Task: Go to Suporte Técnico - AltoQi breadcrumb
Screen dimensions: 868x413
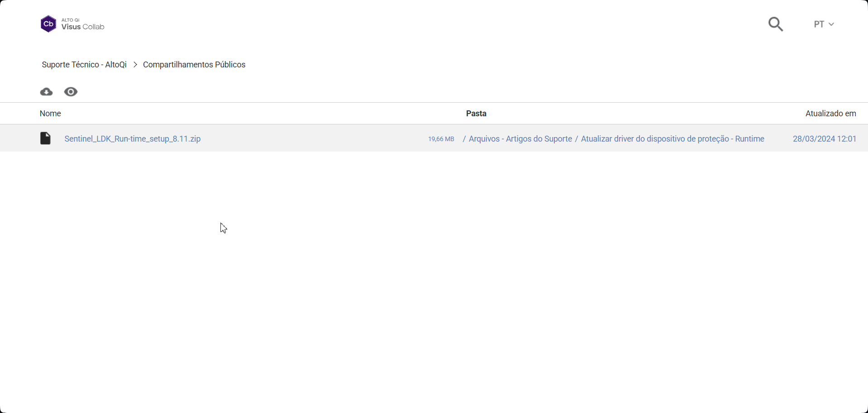Action: [x=84, y=65]
